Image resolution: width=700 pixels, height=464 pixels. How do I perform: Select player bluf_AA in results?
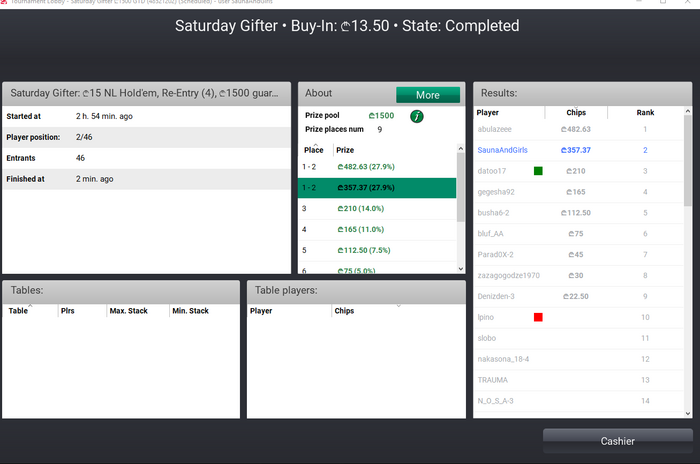click(x=579, y=234)
